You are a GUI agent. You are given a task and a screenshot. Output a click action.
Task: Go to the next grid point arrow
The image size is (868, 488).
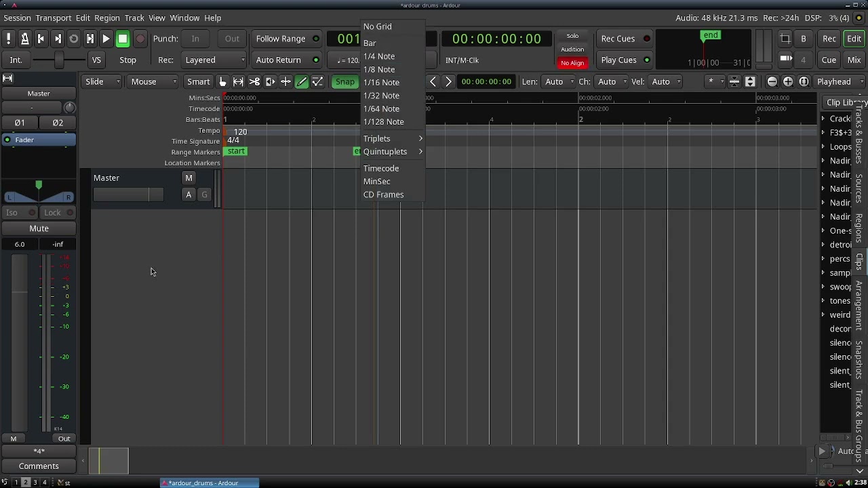(x=448, y=81)
